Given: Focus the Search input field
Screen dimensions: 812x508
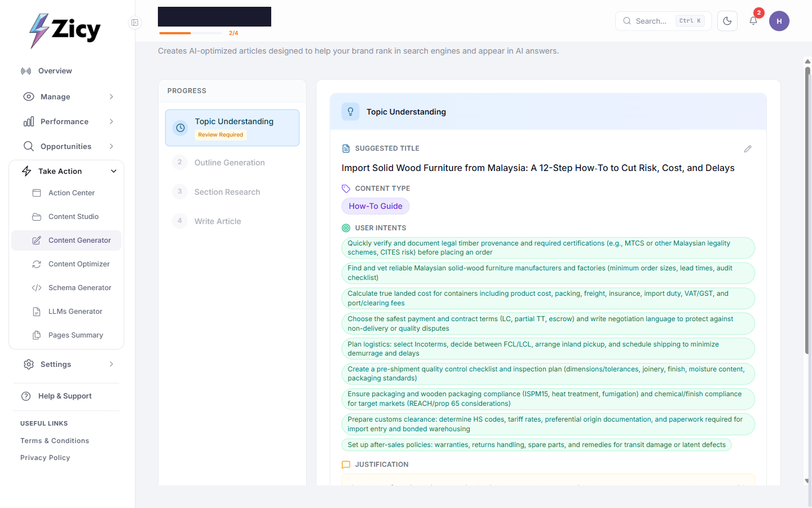Looking at the screenshot, I should coord(663,21).
